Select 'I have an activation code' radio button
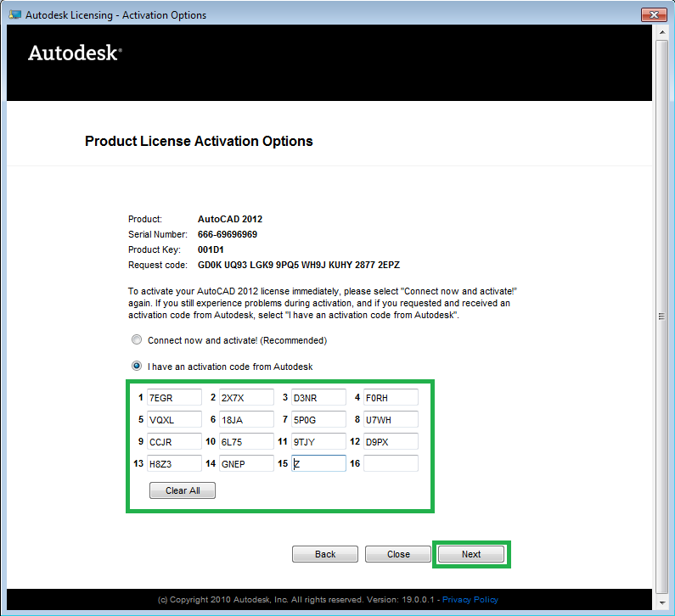 [137, 366]
